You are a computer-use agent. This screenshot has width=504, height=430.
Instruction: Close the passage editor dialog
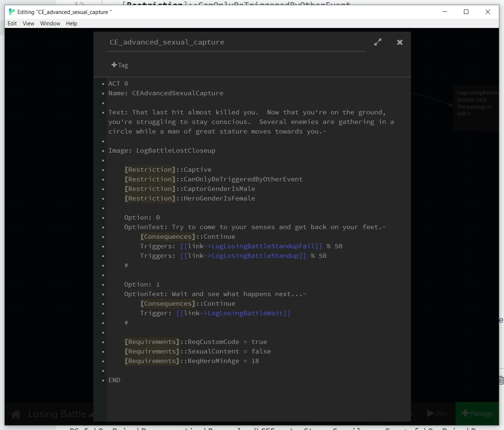[x=400, y=42]
